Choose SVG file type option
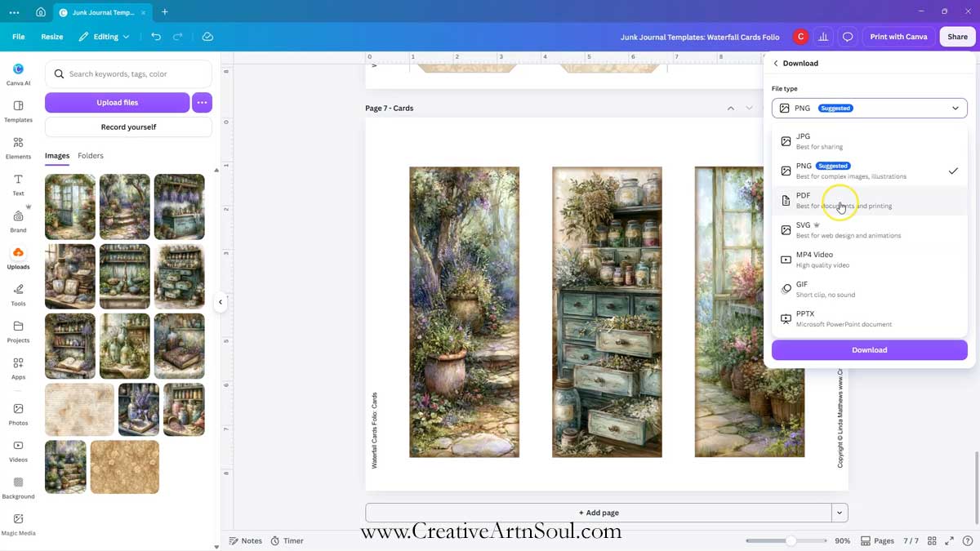 pos(869,230)
